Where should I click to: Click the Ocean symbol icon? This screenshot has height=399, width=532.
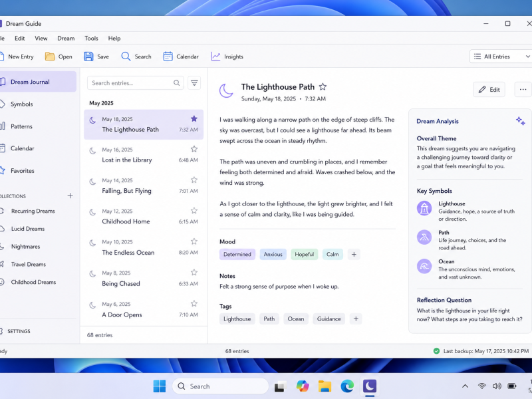coord(424,267)
